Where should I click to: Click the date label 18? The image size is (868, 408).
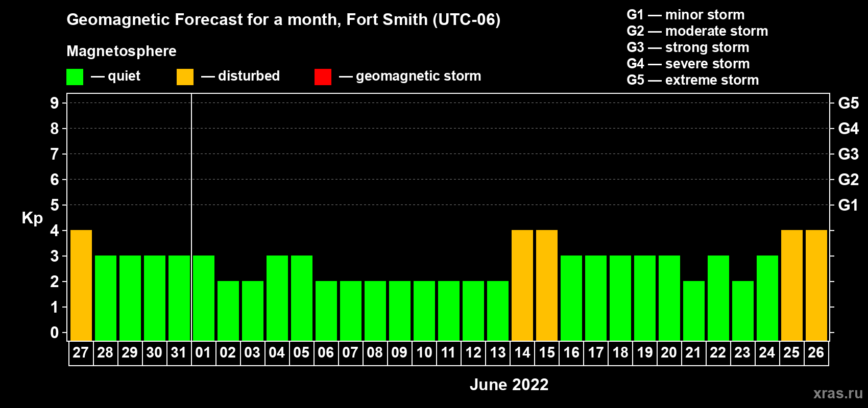click(x=620, y=352)
